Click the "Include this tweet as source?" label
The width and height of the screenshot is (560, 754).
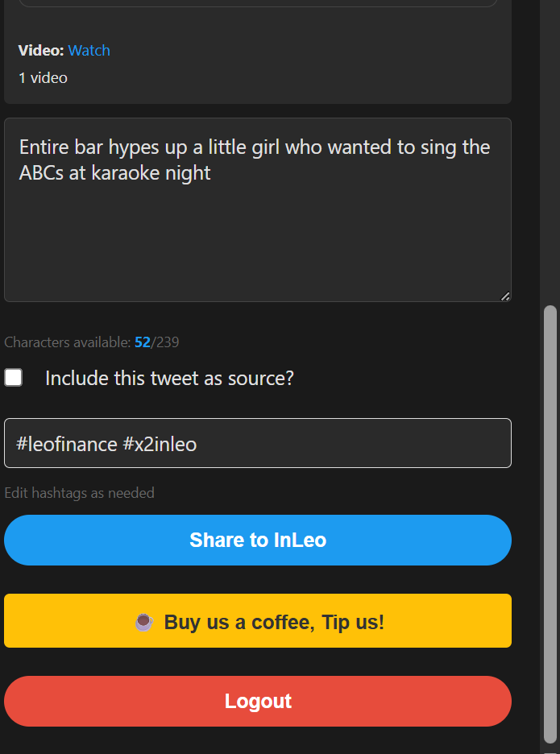coord(169,378)
